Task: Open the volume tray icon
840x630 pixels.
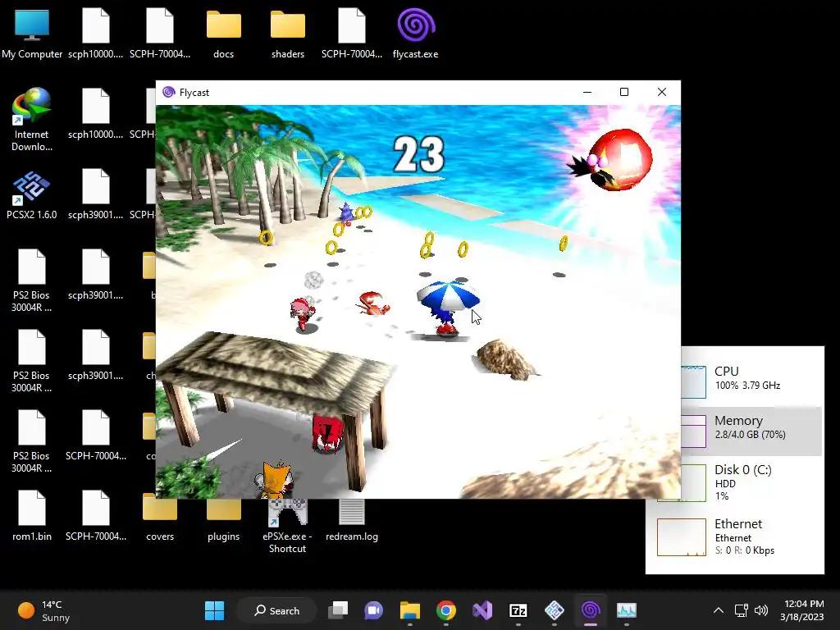Action: click(x=760, y=610)
